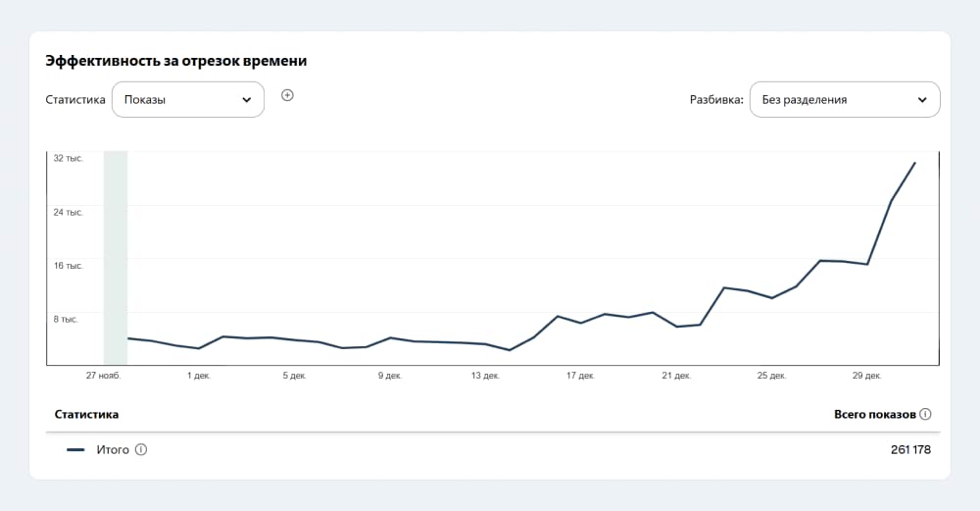Click the Статистика table column header
The image size is (980, 511).
tap(86, 414)
